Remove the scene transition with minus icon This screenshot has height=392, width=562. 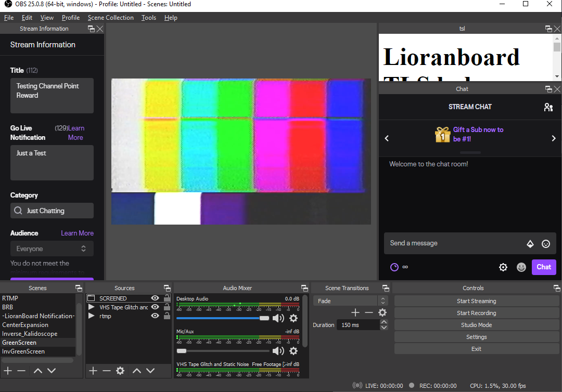369,312
